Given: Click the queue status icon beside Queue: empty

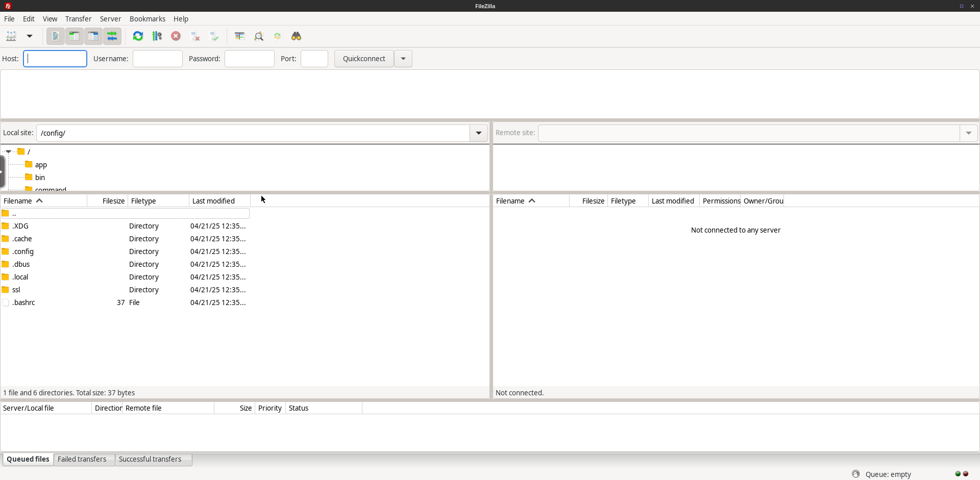Looking at the screenshot, I should [x=856, y=474].
